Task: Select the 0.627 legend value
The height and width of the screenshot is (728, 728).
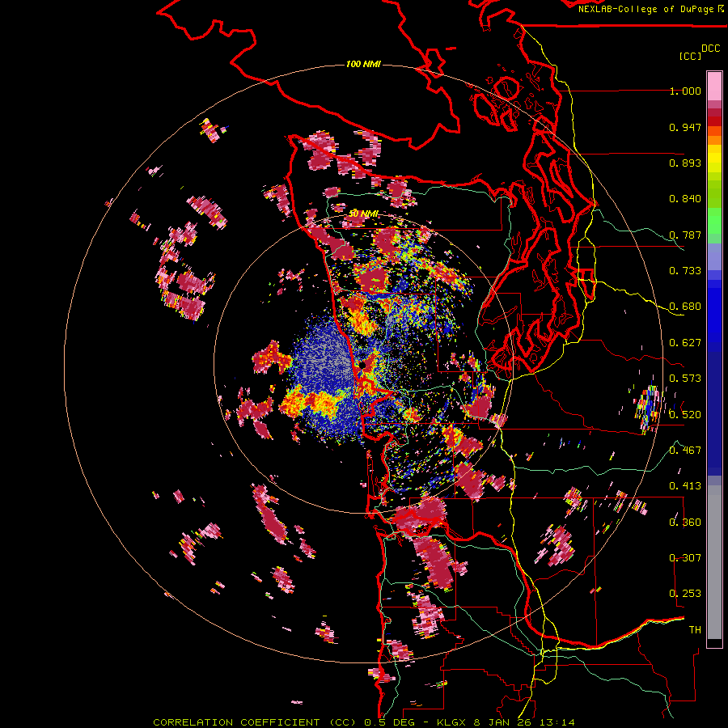Action: click(x=685, y=343)
